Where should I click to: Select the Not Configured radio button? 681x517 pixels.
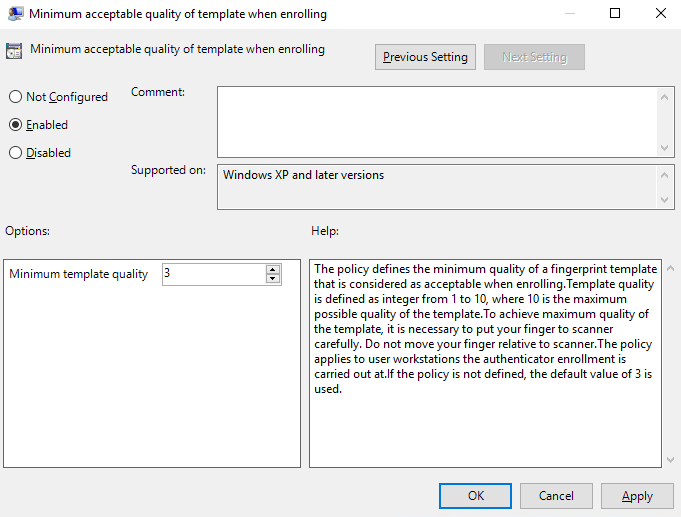pos(15,97)
